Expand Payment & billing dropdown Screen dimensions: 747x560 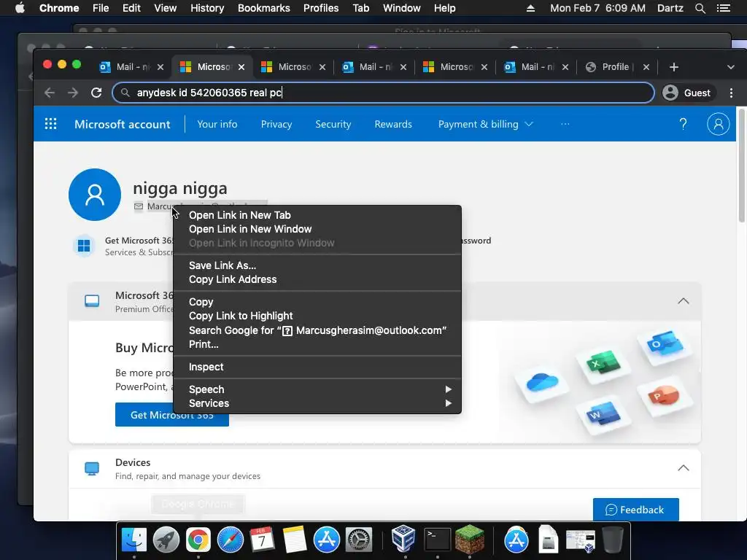pyautogui.click(x=485, y=124)
